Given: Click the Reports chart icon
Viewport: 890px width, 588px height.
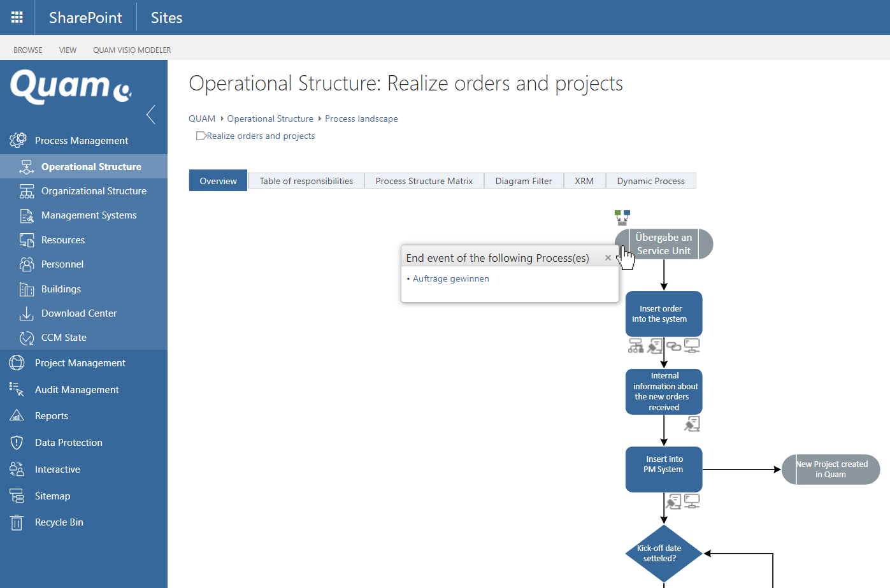Looking at the screenshot, I should 17,416.
